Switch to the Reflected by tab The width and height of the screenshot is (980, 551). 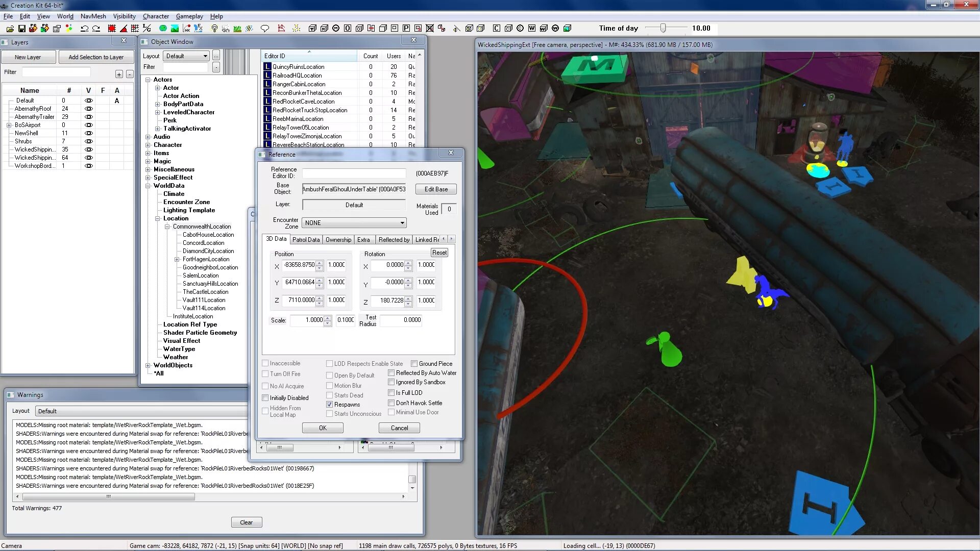click(x=394, y=240)
